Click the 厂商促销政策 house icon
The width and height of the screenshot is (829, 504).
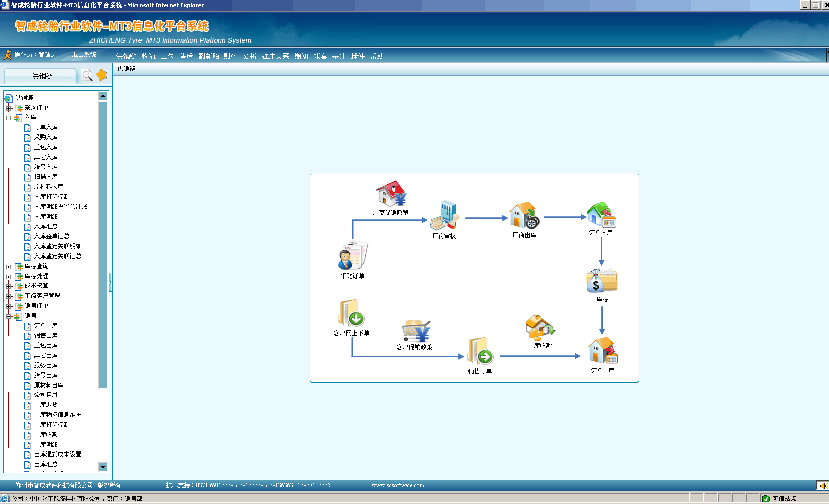pyautogui.click(x=391, y=194)
